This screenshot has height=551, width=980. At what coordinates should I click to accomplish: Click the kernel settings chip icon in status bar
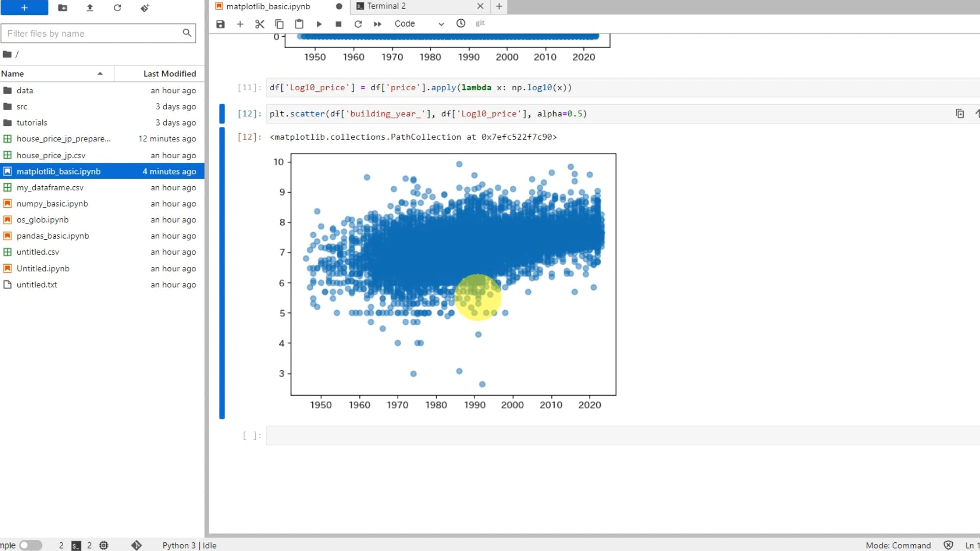pyautogui.click(x=104, y=545)
